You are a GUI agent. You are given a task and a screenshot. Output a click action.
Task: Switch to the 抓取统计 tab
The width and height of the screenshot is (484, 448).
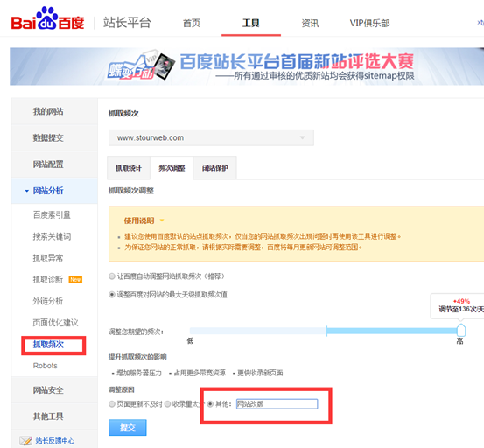point(129,168)
